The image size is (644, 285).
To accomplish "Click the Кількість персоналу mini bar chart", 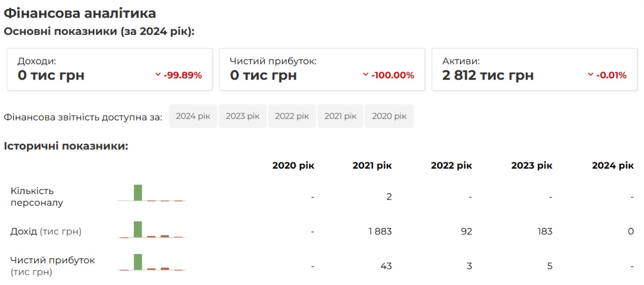I will click(151, 193).
